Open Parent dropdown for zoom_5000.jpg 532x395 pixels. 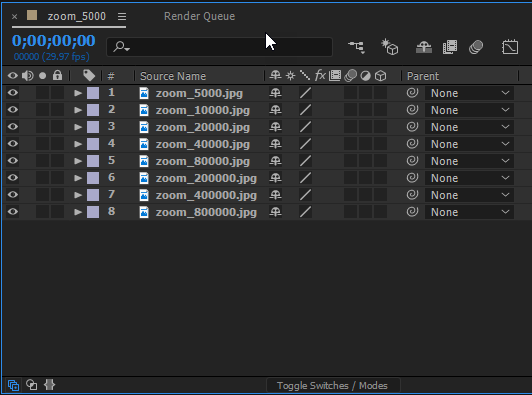coord(469,93)
